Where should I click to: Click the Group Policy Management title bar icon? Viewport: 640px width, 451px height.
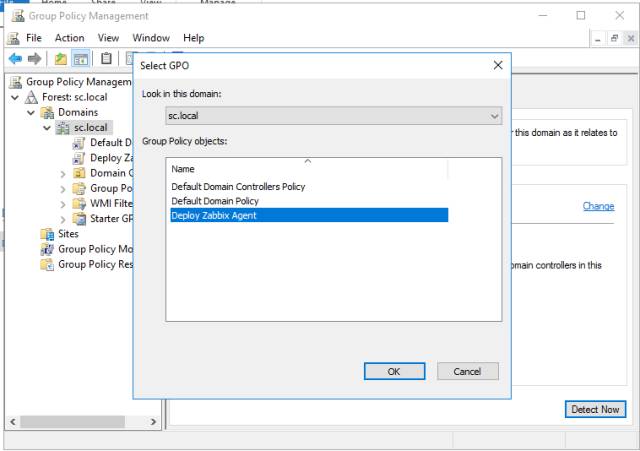(18, 16)
